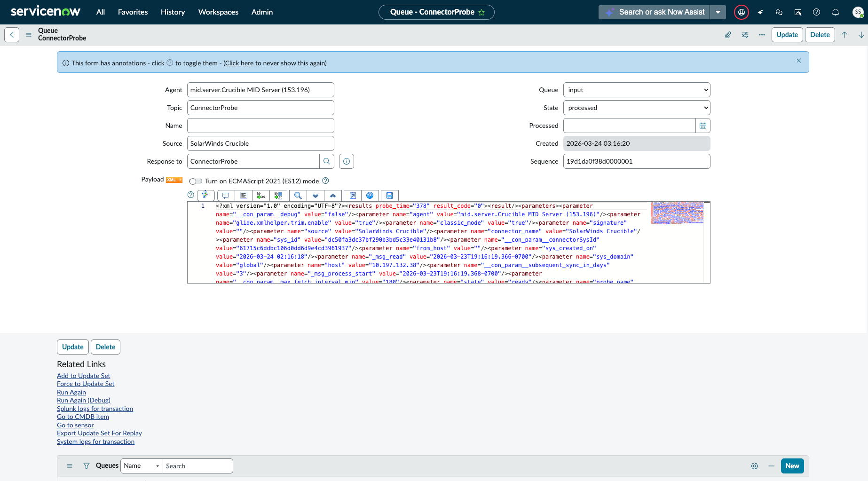Open Run Again (Debug) link
This screenshot has height=481, width=868.
[x=84, y=400]
